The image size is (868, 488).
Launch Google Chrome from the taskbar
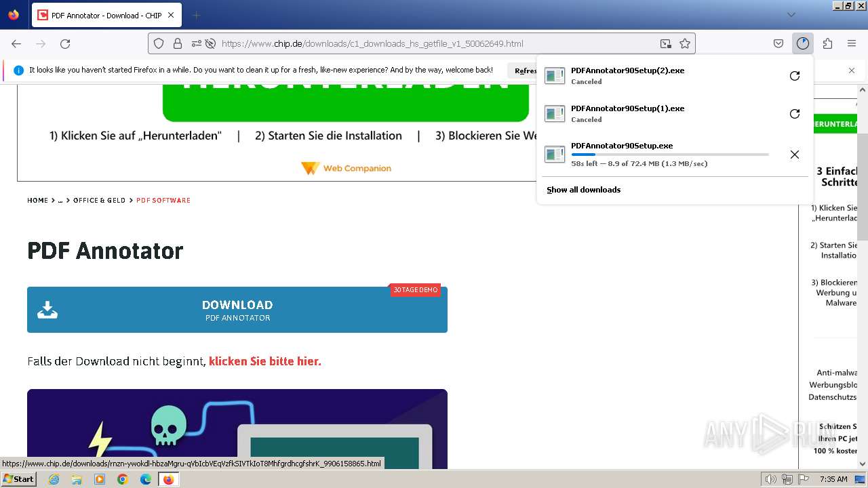click(123, 479)
